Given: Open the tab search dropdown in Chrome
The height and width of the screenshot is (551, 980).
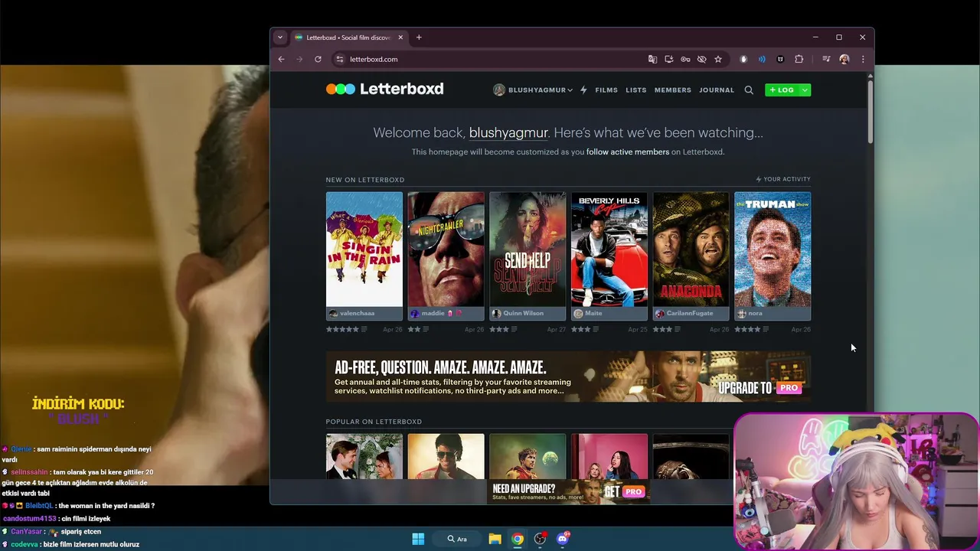Looking at the screenshot, I should pos(280,37).
